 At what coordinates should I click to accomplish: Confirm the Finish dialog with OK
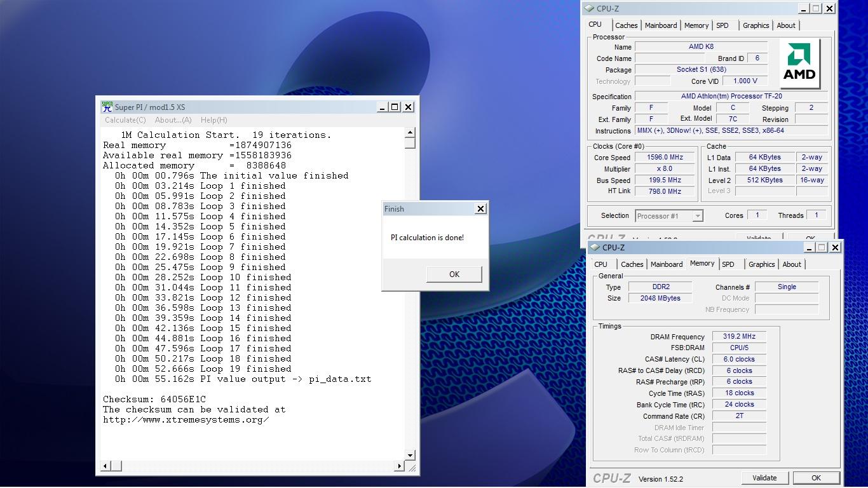[x=454, y=274]
